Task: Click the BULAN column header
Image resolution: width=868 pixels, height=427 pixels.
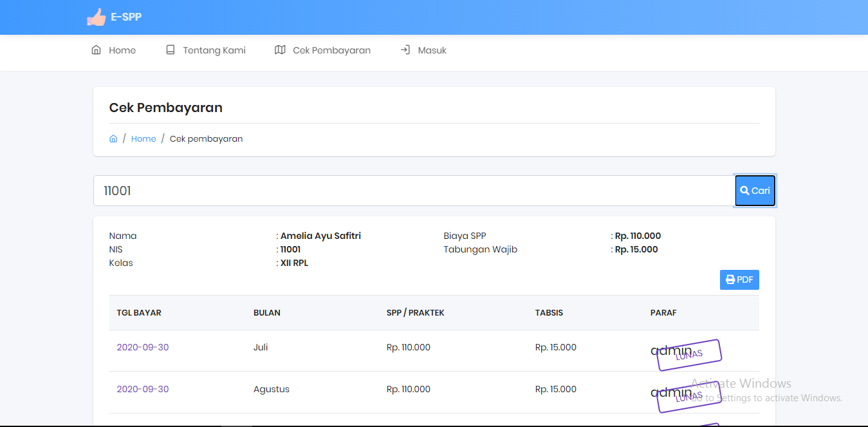Action: coord(267,313)
